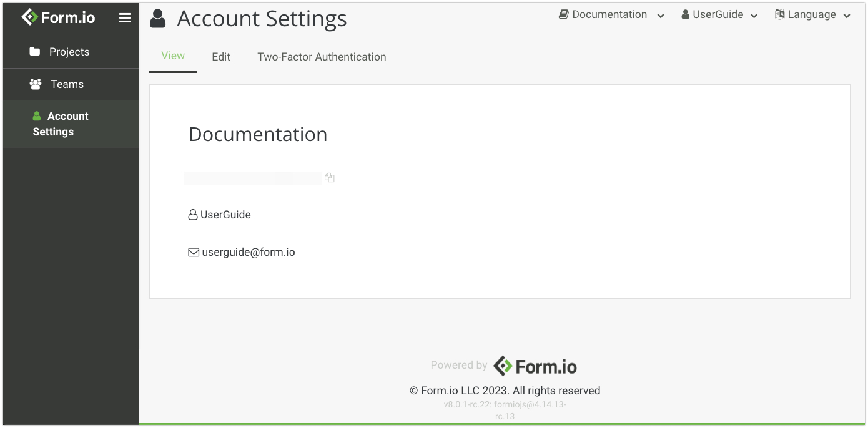Viewport: 868px width, 428px height.
Task: Click the Form.io logo in sidebar
Action: coord(58,17)
